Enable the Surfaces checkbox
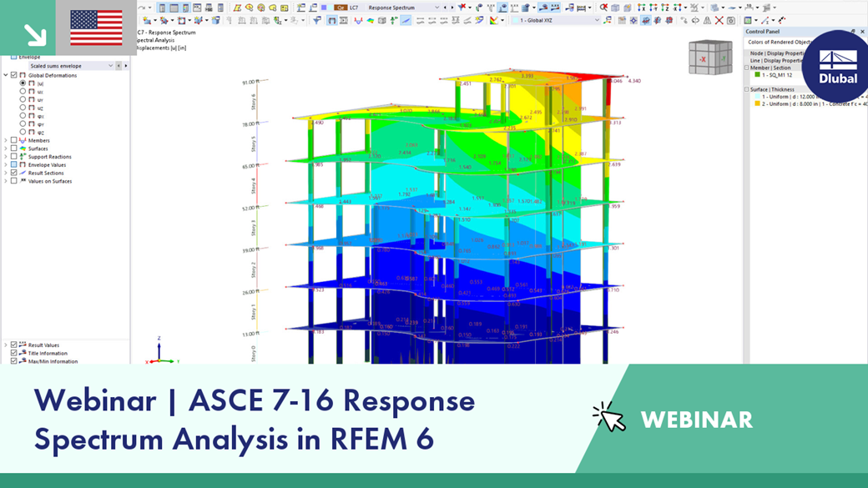Screen dimensions: 868x488 tap(14, 148)
